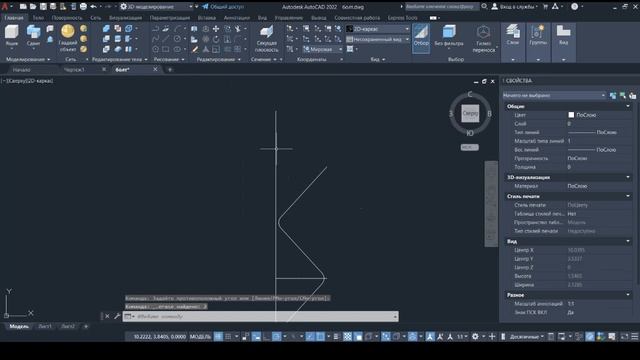Click the keyword search field in title bar

coord(442,7)
